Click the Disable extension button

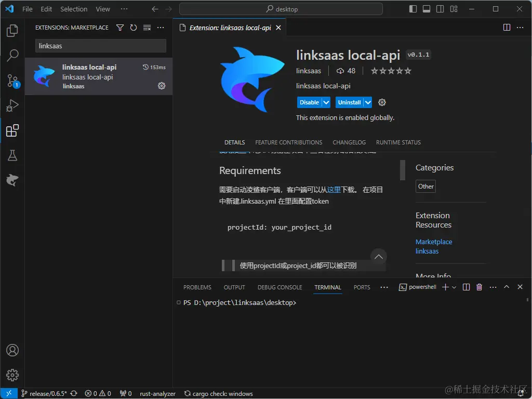click(309, 102)
